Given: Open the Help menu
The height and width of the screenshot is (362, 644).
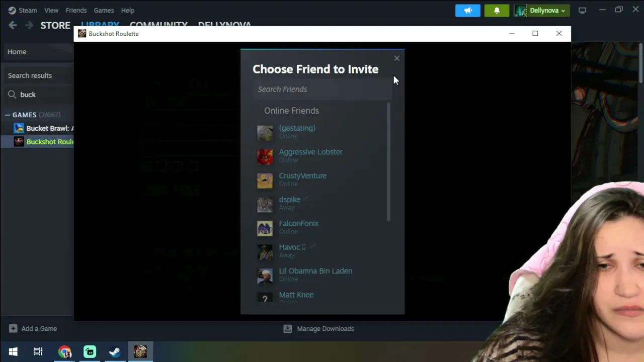Looking at the screenshot, I should [x=128, y=10].
